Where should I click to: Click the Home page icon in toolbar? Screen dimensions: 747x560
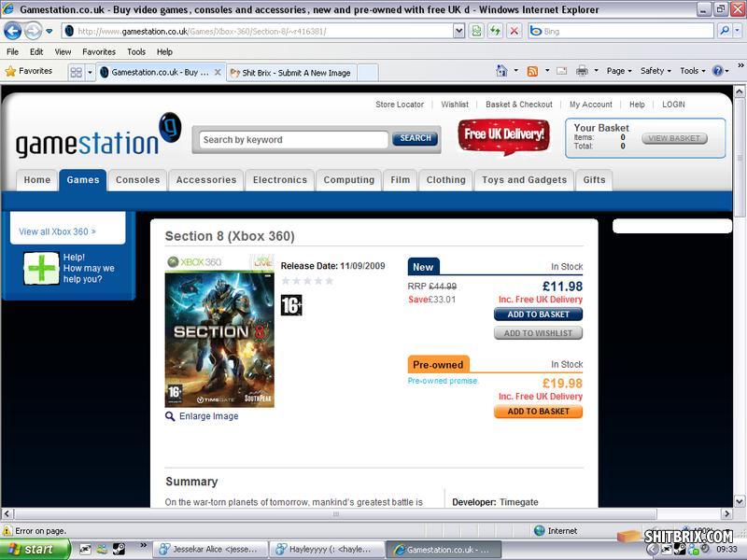501,71
